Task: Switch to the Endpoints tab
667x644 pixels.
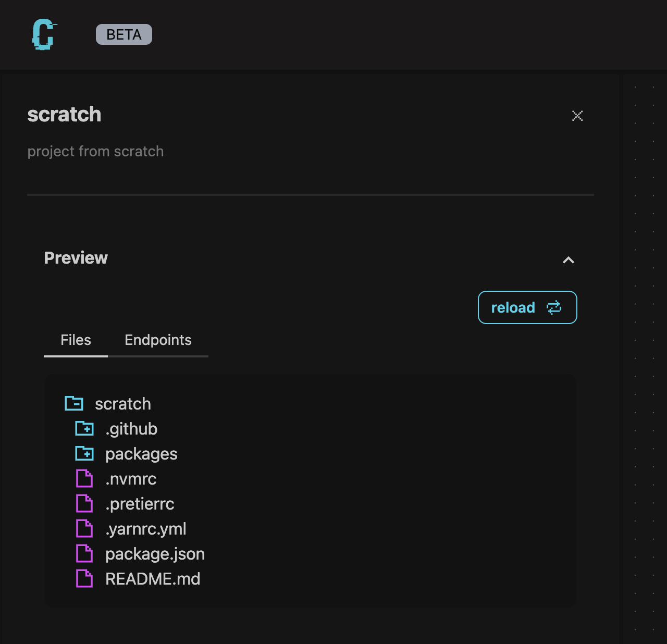Action: click(158, 340)
